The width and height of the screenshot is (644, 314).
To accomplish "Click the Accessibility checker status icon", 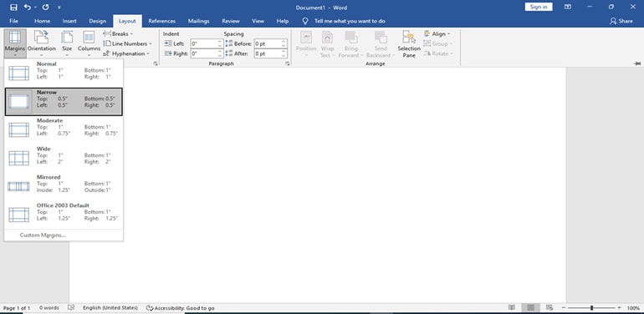I will click(x=150, y=308).
